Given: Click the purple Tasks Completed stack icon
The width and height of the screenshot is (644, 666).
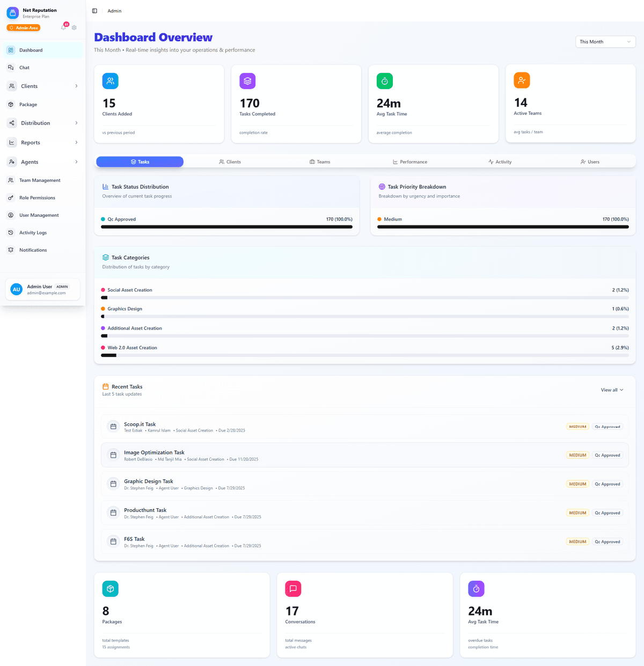Looking at the screenshot, I should click(x=247, y=80).
